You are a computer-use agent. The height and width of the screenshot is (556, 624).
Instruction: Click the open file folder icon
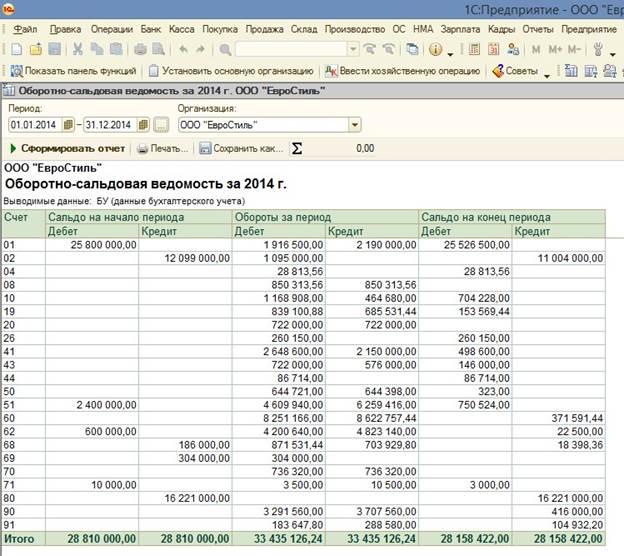point(37,49)
